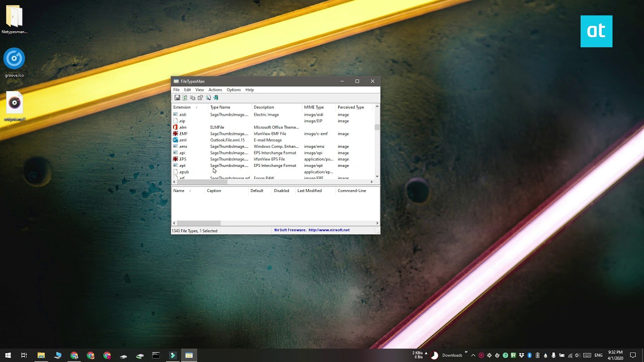Select the .eidi extension row

tap(273, 115)
